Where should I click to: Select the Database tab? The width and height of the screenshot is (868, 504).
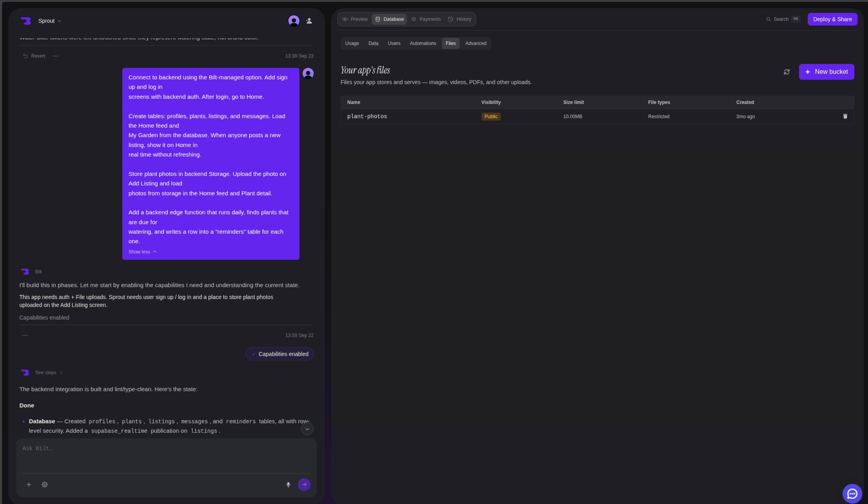point(390,19)
